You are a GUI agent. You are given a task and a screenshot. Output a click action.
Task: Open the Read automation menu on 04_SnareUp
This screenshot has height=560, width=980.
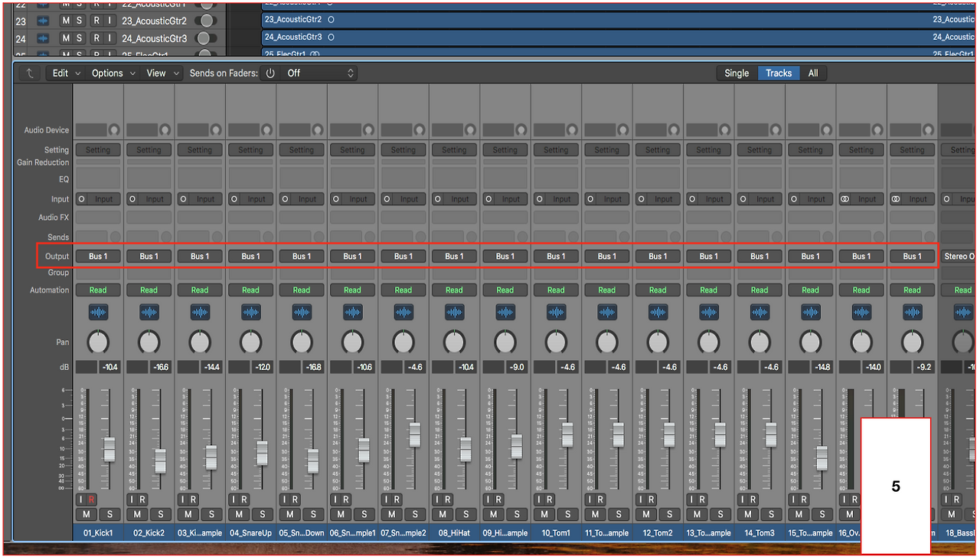(x=251, y=290)
